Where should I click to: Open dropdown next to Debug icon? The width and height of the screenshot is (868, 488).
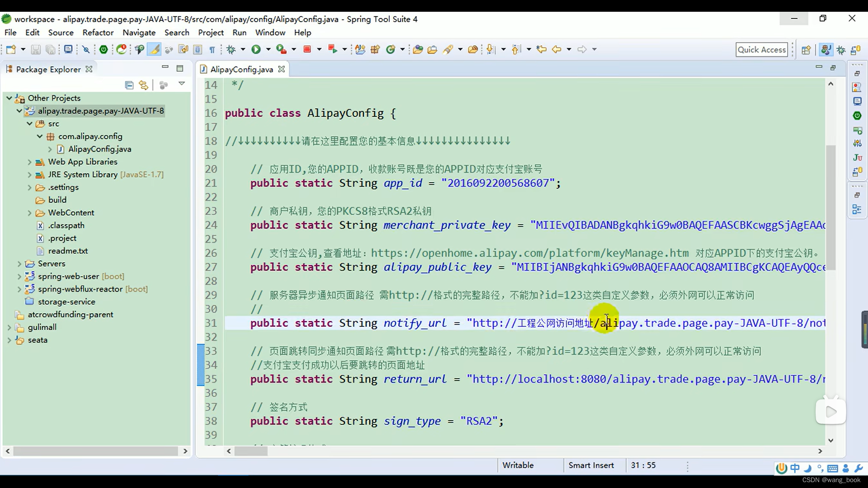coord(243,49)
